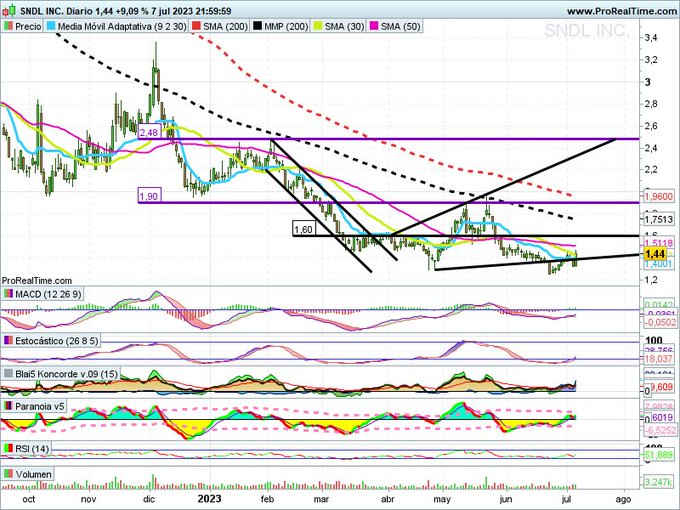Click the 1,7513 value tag on axis

pyautogui.click(x=658, y=219)
